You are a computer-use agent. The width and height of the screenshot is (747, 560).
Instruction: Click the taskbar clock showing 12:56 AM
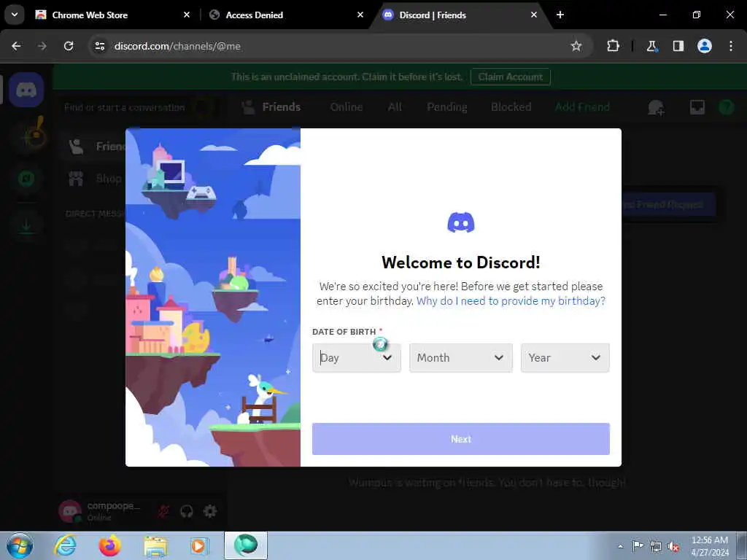709,546
